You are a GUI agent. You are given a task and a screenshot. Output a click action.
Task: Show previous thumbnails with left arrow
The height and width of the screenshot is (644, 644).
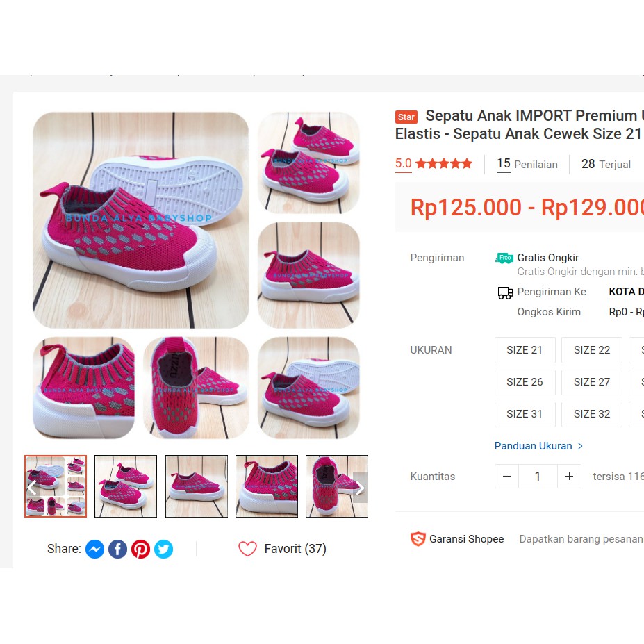coord(32,488)
